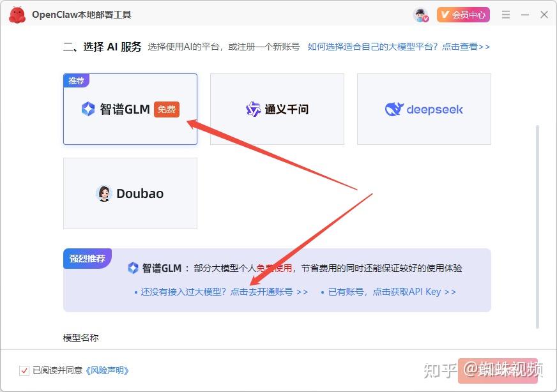Click the title OpenClaw本地部署工具

82,15
